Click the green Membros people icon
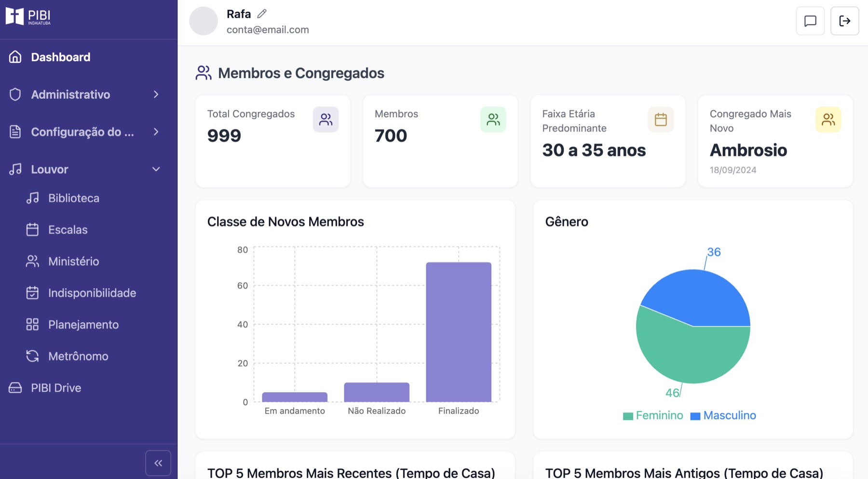 coord(493,119)
